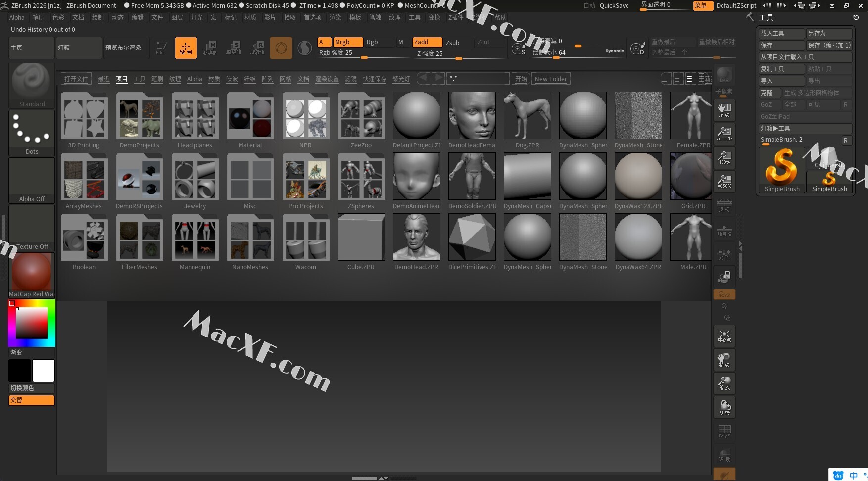
Task: Click the Clone (克隆) tool button
Action: tap(770, 93)
